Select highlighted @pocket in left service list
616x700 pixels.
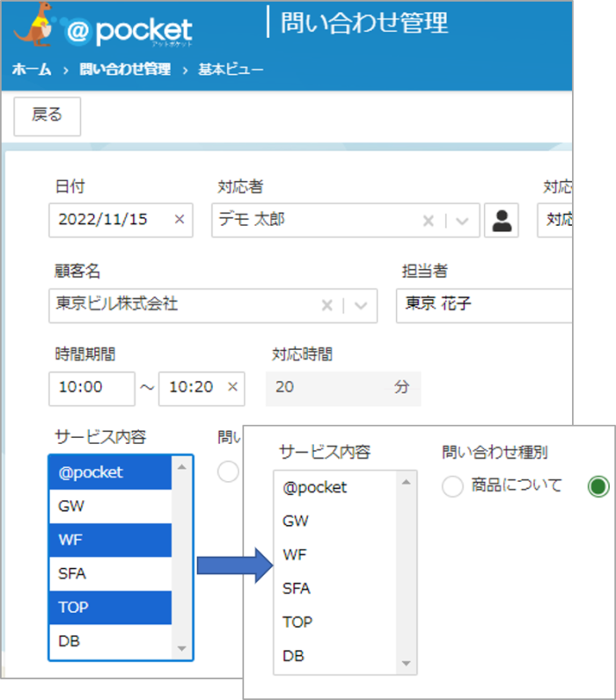[110, 472]
